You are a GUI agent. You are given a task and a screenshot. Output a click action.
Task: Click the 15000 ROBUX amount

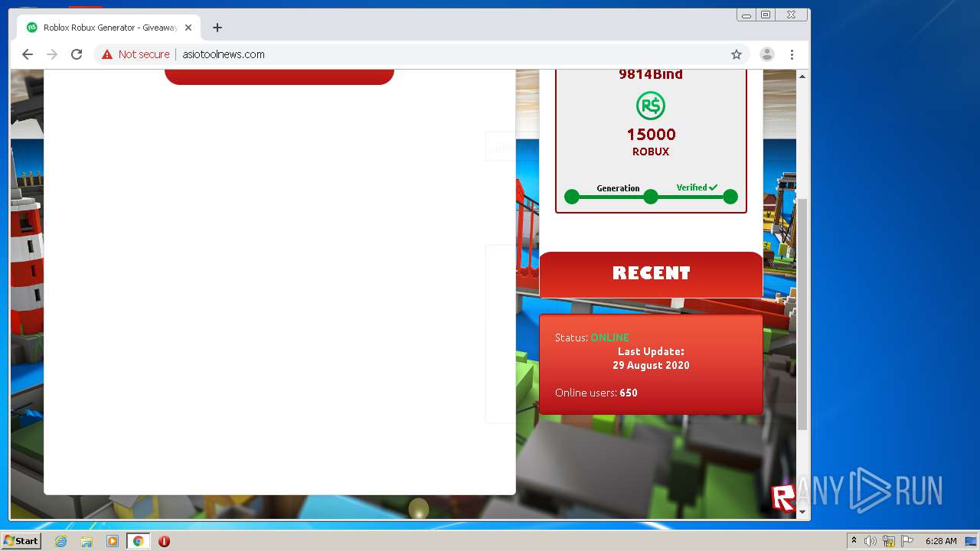tap(651, 142)
